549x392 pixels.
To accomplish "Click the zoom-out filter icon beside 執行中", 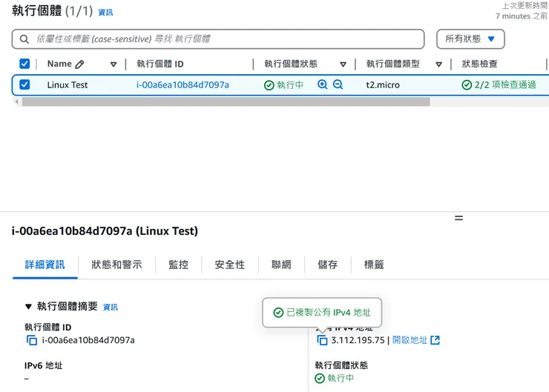I will pyautogui.click(x=338, y=84).
